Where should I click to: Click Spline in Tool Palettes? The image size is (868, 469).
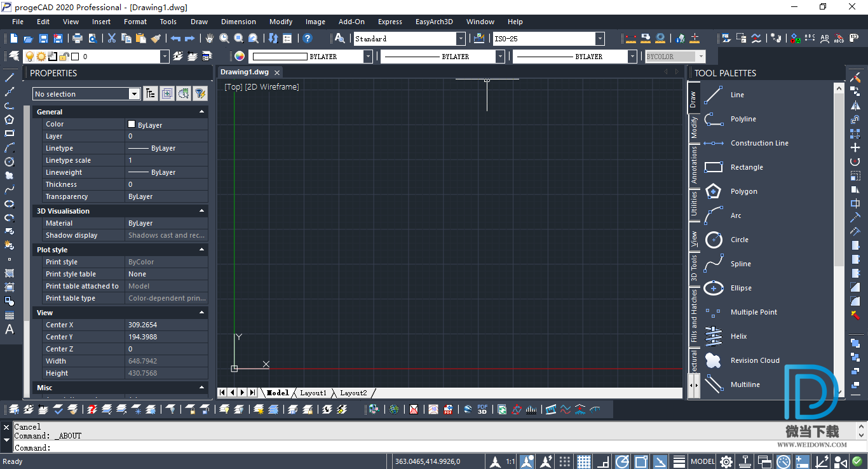741,264
